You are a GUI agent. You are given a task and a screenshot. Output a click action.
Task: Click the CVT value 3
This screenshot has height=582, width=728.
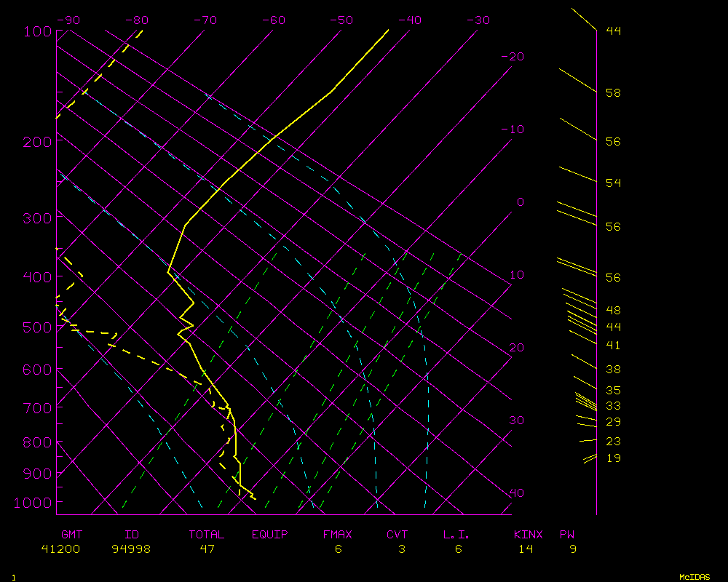[401, 549]
